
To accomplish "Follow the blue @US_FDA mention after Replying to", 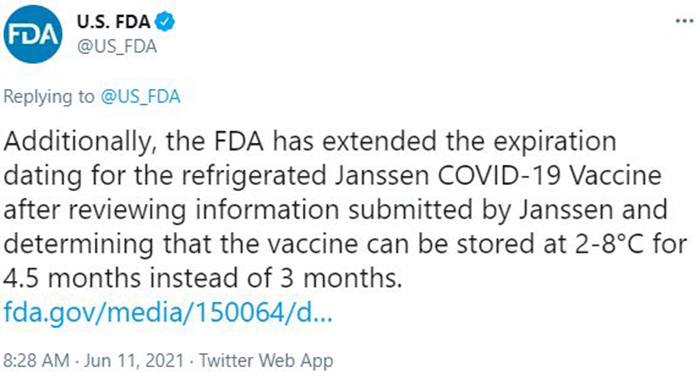I will (x=140, y=96).
